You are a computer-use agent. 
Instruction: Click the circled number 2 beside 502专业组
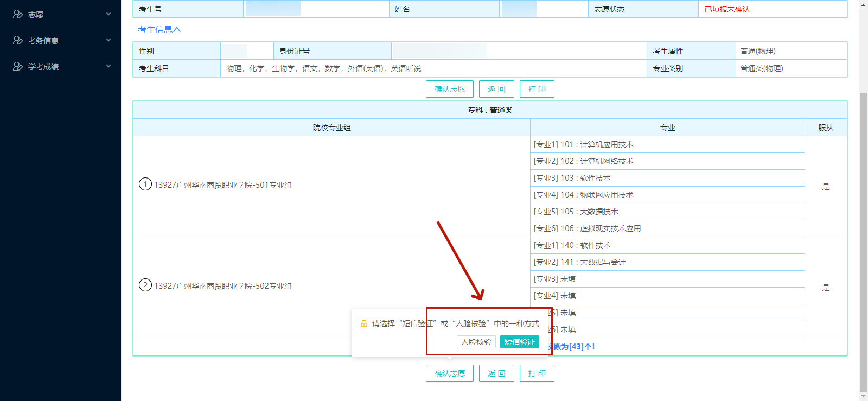point(145,285)
